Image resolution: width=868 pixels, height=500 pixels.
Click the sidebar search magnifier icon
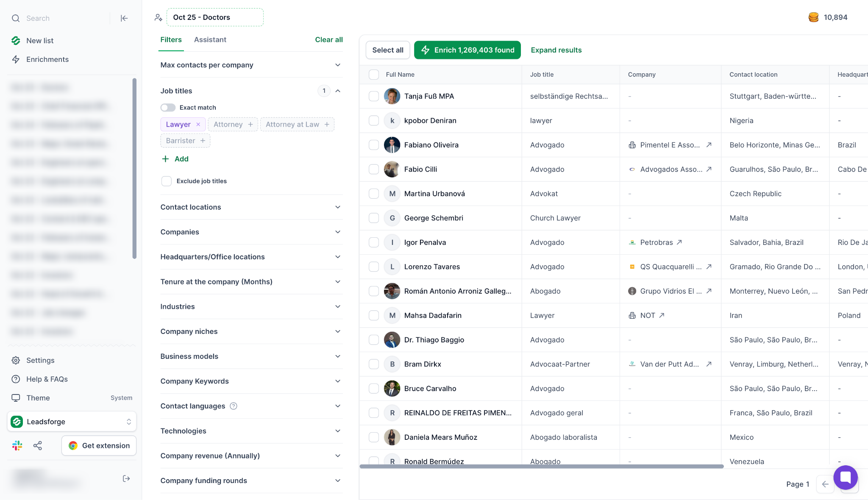(16, 18)
